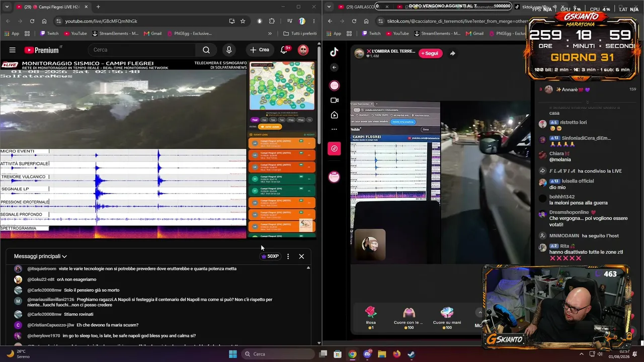Start YouTube voice search with microphone
The image size is (644, 362).
point(229,50)
